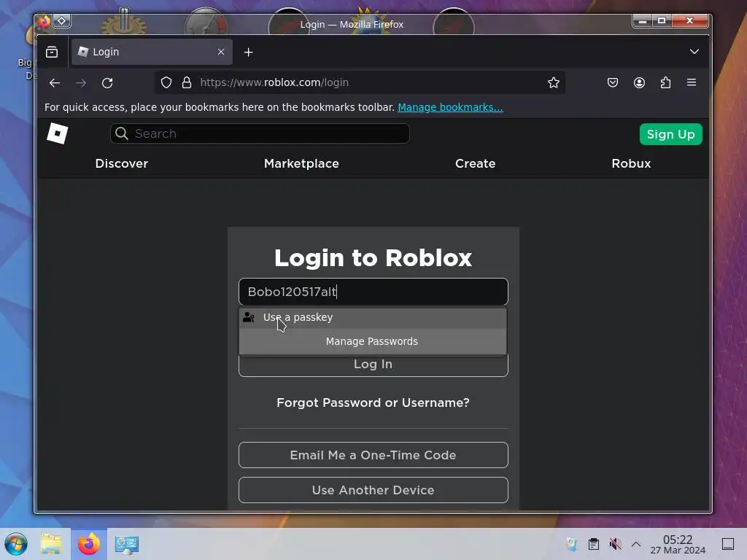The image size is (747, 560).
Task: Open the Robux navigation item
Action: (x=631, y=163)
